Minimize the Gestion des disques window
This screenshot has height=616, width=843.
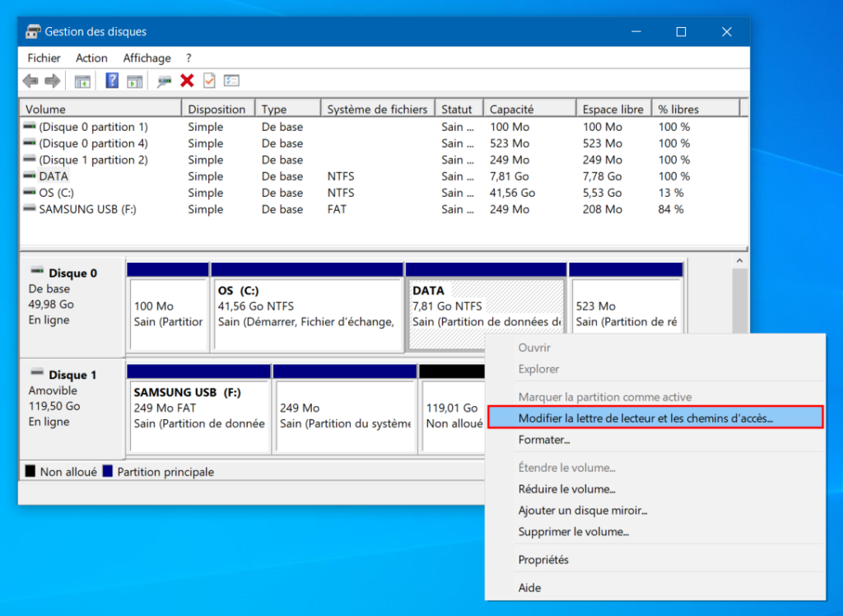[x=636, y=32]
